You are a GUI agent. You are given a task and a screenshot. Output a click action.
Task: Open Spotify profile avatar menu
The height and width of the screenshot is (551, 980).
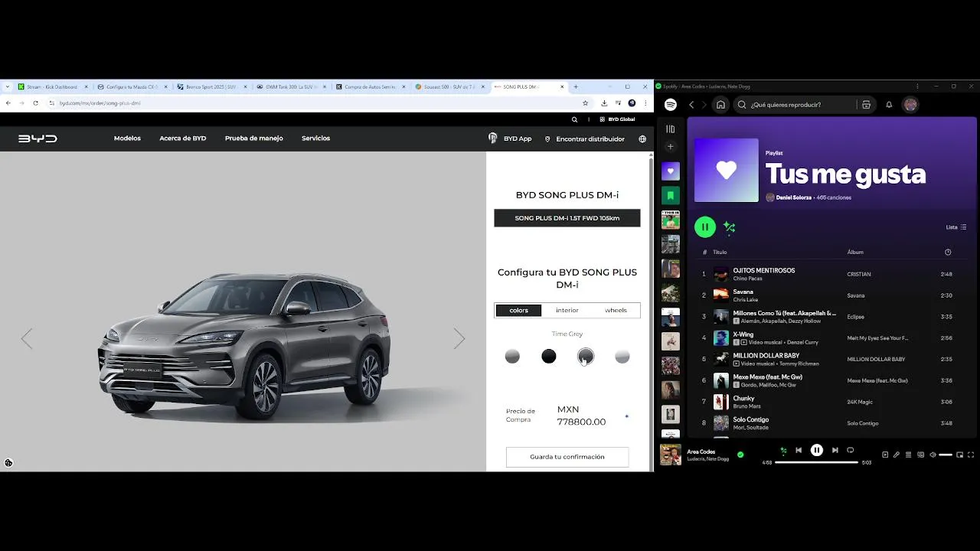click(910, 105)
